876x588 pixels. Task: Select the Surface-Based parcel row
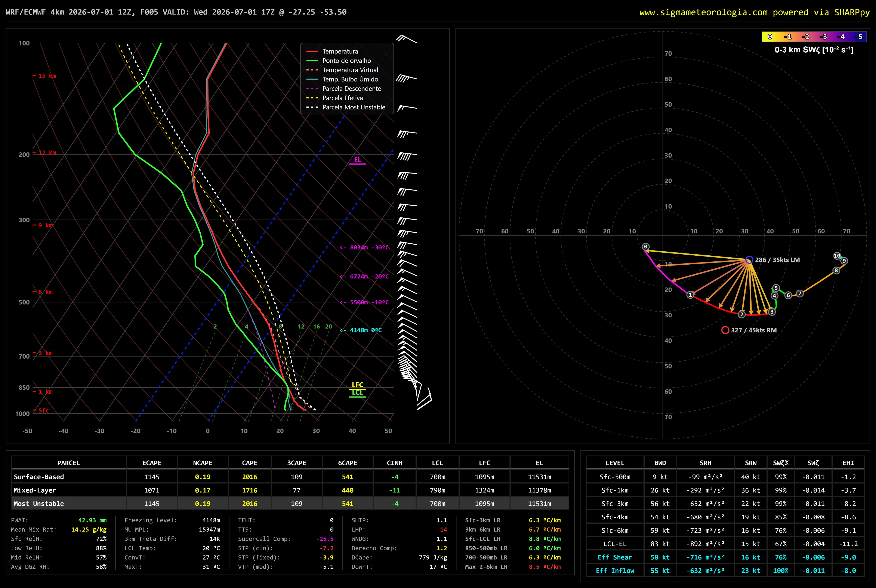tap(290, 477)
